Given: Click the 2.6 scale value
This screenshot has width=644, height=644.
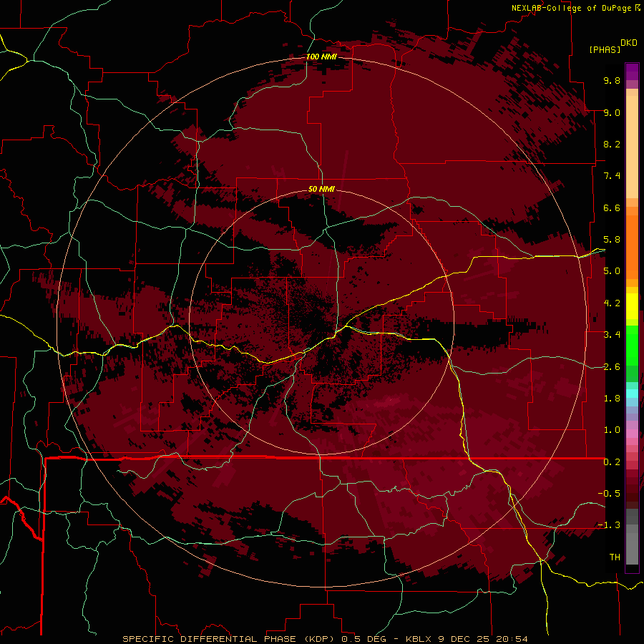Looking at the screenshot, I should [x=612, y=367].
